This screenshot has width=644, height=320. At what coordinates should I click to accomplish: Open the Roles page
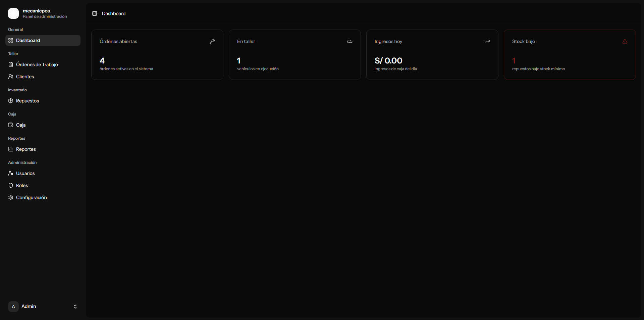pos(43,185)
